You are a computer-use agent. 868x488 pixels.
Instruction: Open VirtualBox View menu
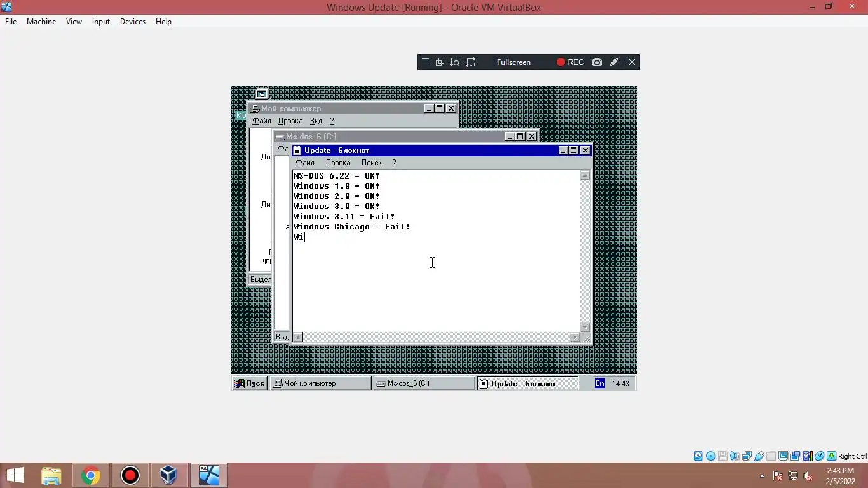[74, 22]
